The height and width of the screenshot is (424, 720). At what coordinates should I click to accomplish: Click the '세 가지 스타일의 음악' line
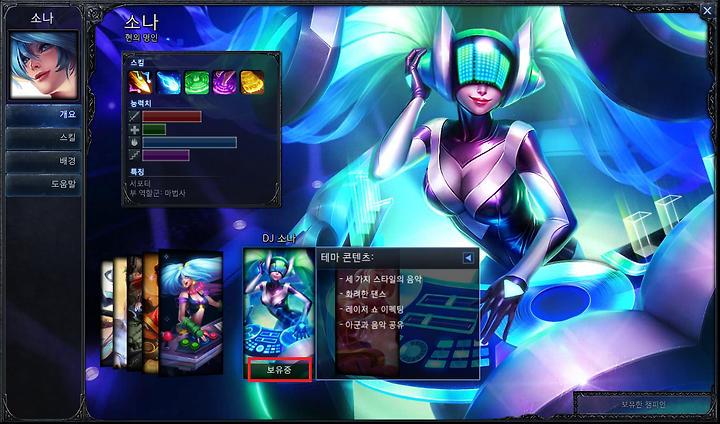coord(381,279)
